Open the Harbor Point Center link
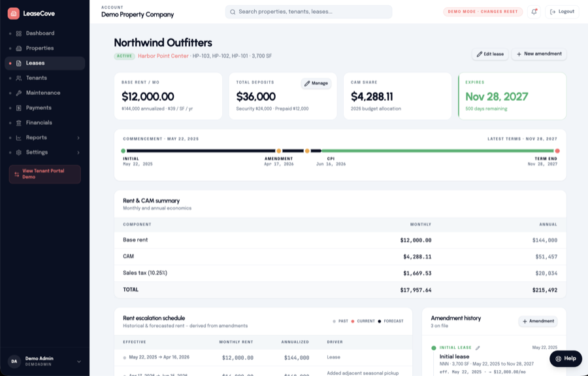Image resolution: width=588 pixels, height=376 pixels. (x=163, y=56)
